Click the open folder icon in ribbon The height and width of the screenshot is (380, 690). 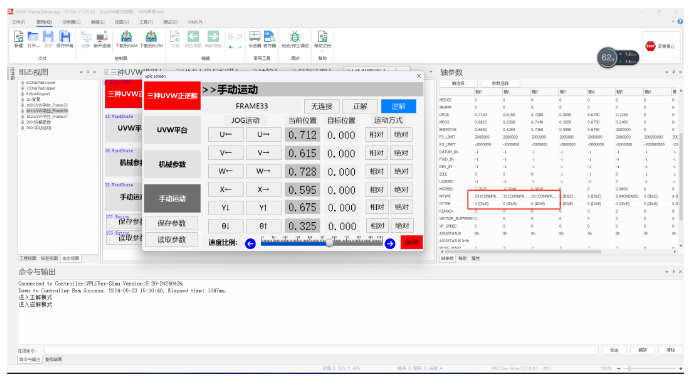click(x=33, y=37)
